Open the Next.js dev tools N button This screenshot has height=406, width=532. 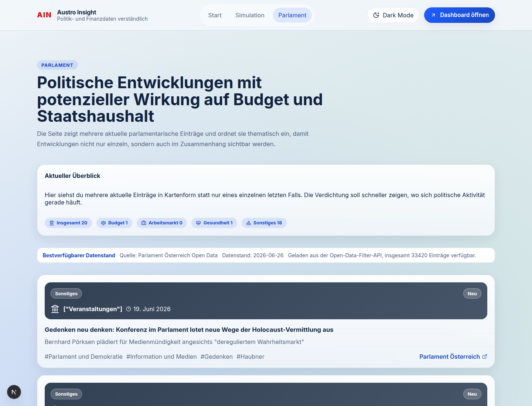[14, 392]
